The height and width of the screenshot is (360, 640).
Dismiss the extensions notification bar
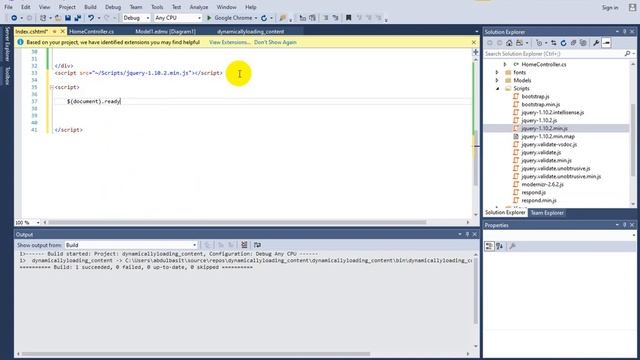click(473, 42)
